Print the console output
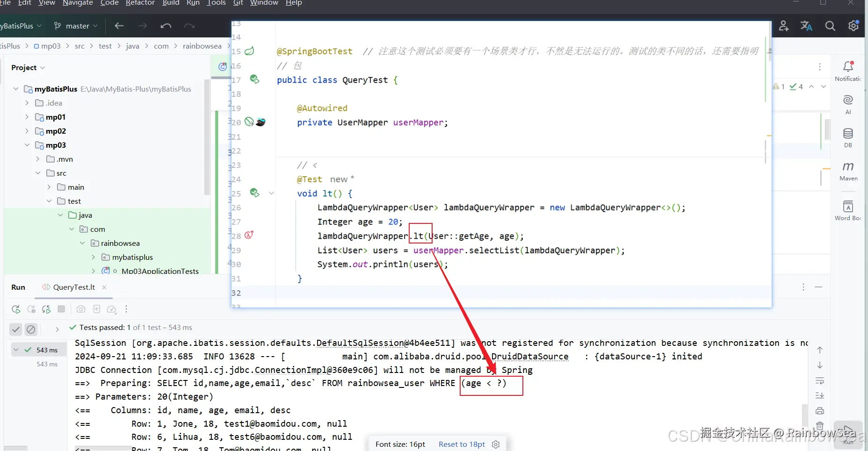Screen dimensions: 868x451 [x=820, y=411]
